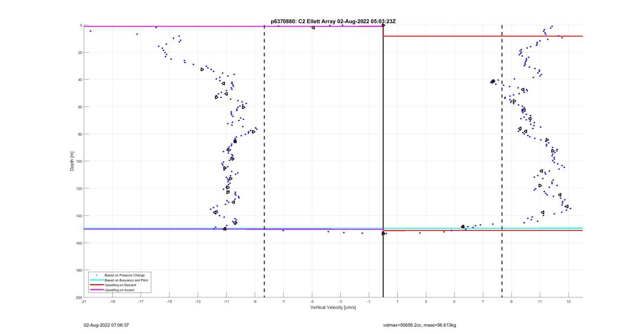This screenshot has width=644, height=334.
Task: Click the '40' tick on depth axis
Action: point(79,79)
